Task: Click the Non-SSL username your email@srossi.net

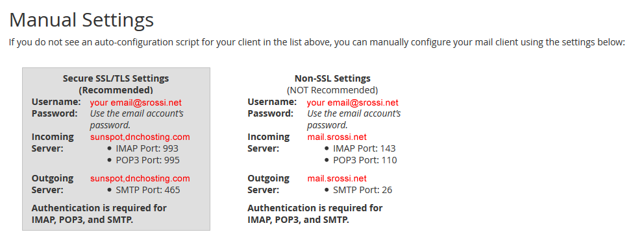Action: pyautogui.click(x=353, y=102)
